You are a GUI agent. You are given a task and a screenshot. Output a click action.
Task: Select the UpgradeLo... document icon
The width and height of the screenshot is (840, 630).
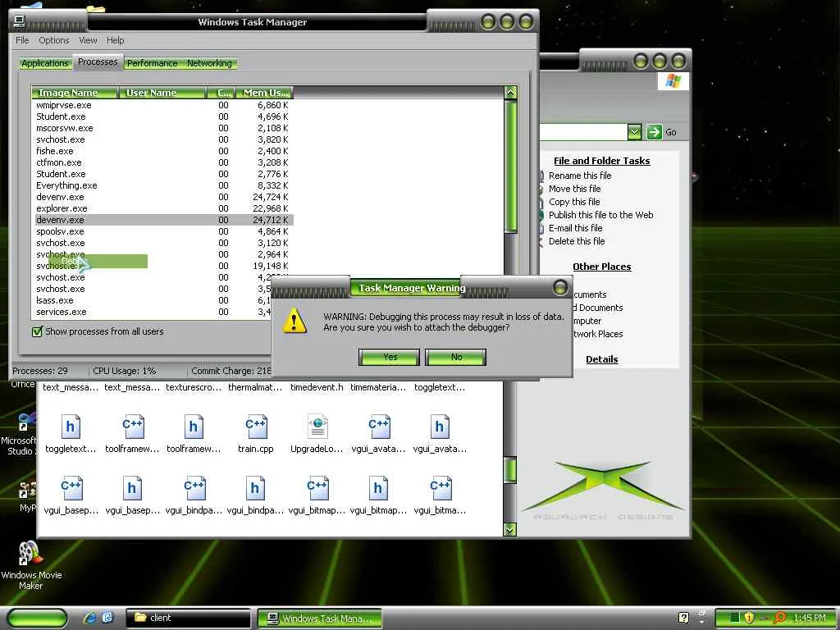pyautogui.click(x=317, y=427)
